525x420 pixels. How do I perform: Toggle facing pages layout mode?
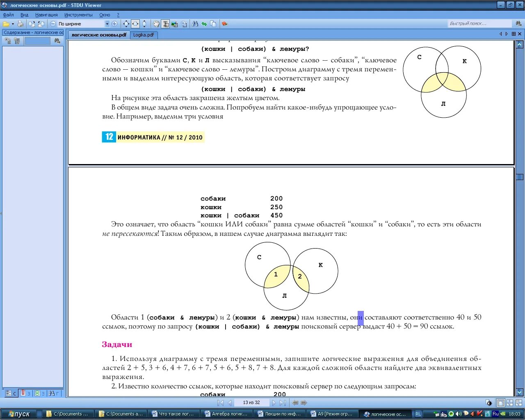[x=510, y=403]
